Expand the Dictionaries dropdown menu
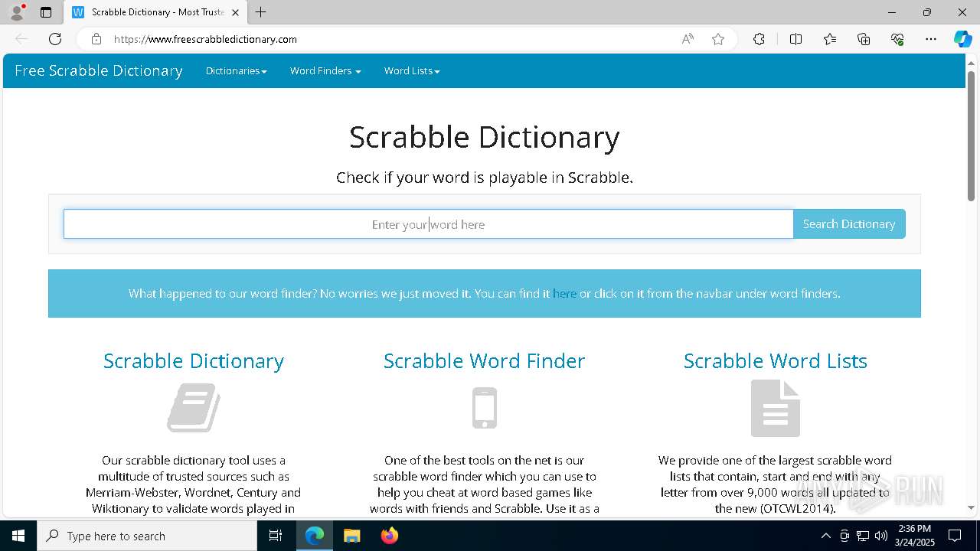The height and width of the screenshot is (551, 980). coord(236,70)
